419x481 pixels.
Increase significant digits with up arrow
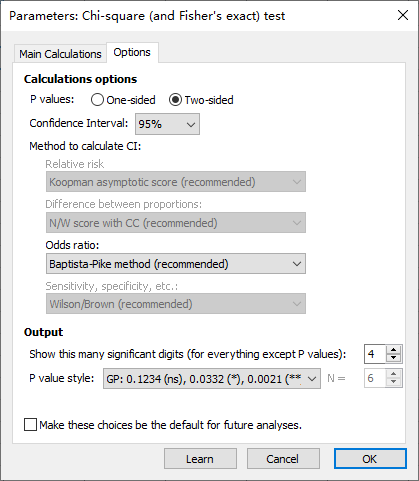(394, 350)
